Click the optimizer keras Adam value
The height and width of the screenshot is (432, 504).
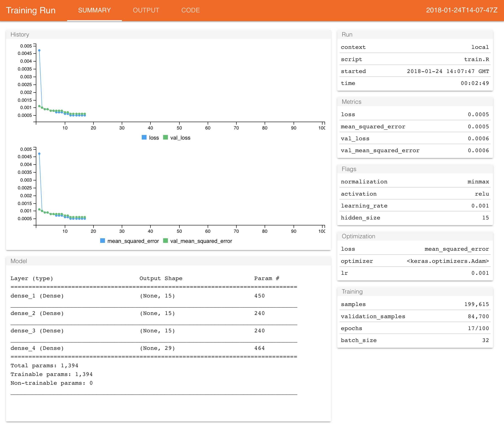point(447,261)
